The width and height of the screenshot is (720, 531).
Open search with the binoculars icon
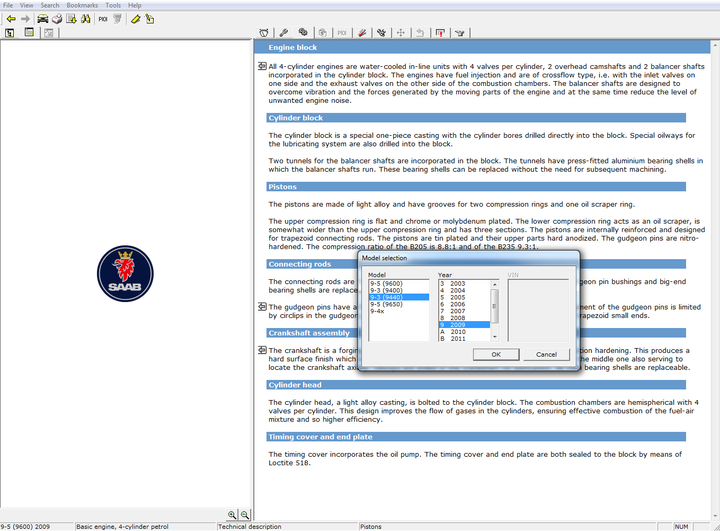85,19
